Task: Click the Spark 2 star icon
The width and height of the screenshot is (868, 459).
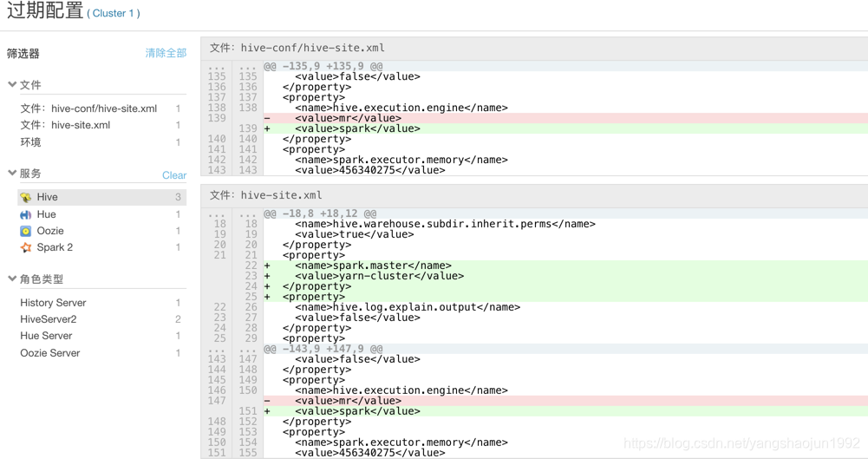Action: coord(25,247)
